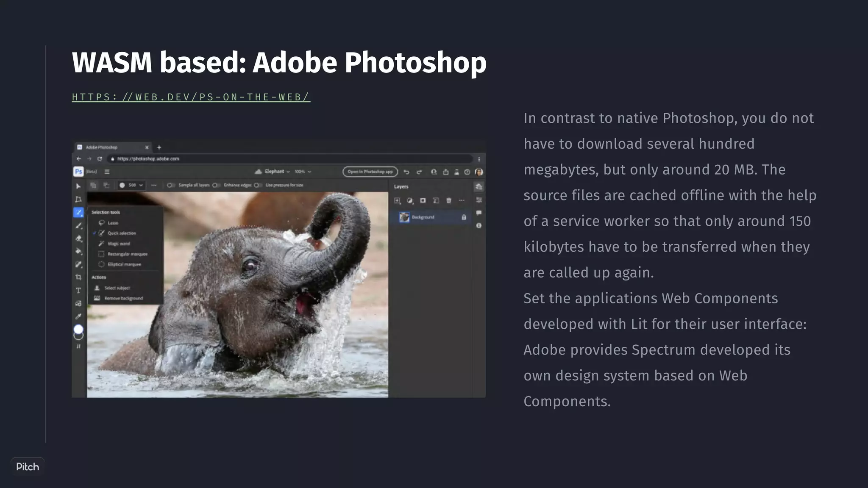This screenshot has height=488, width=868.
Task: Open the Layer properties sliders icon
Action: tap(479, 200)
